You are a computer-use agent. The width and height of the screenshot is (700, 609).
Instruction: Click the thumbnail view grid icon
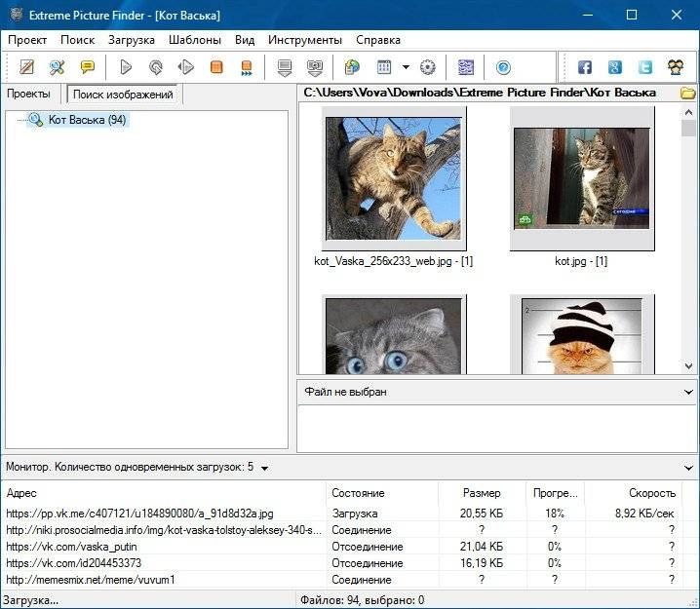(384, 67)
